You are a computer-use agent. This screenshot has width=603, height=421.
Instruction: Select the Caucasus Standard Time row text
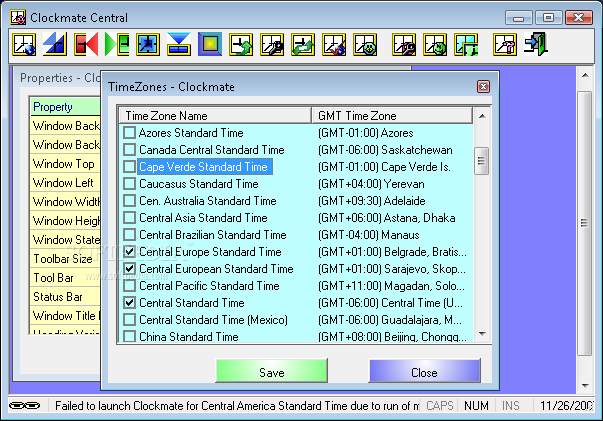pyautogui.click(x=198, y=184)
